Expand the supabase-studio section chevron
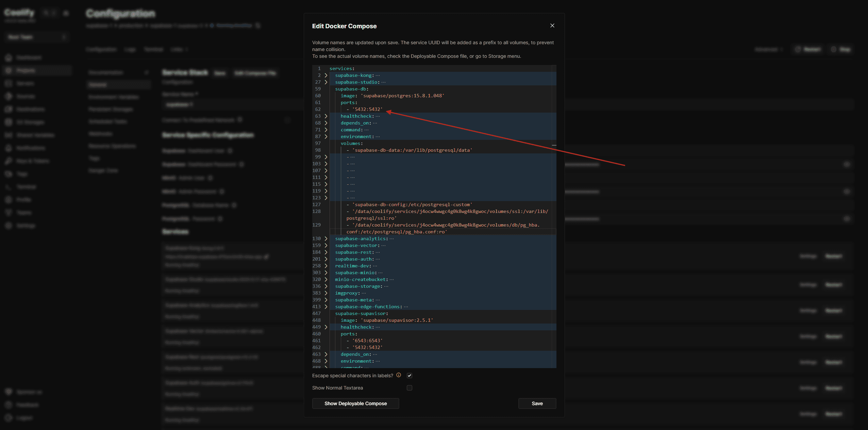Screen dimensions: 868x430 (326, 82)
